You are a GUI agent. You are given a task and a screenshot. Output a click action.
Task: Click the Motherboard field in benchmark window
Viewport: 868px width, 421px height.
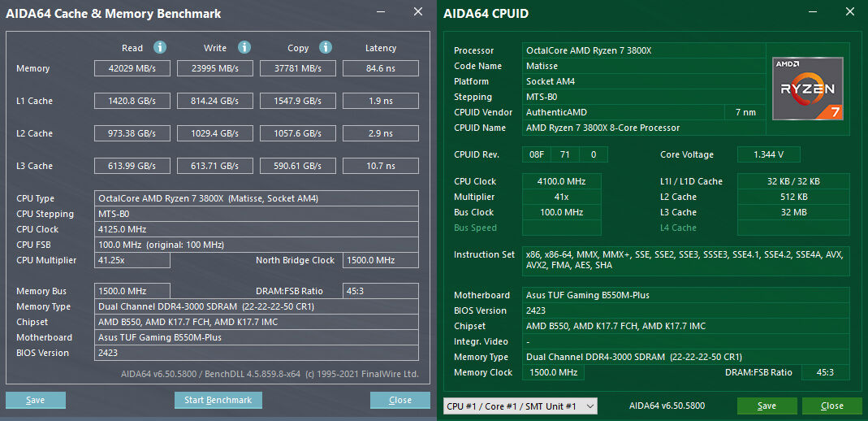(x=257, y=338)
